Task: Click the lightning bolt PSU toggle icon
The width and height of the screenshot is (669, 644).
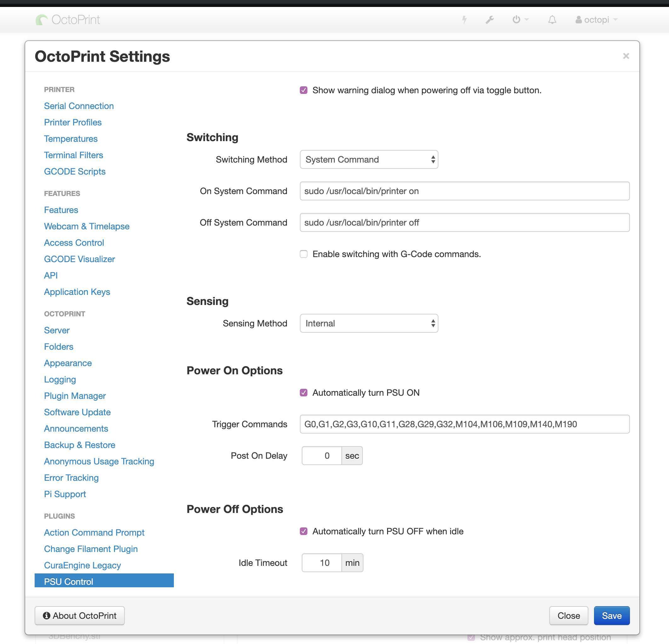Action: coord(464,20)
